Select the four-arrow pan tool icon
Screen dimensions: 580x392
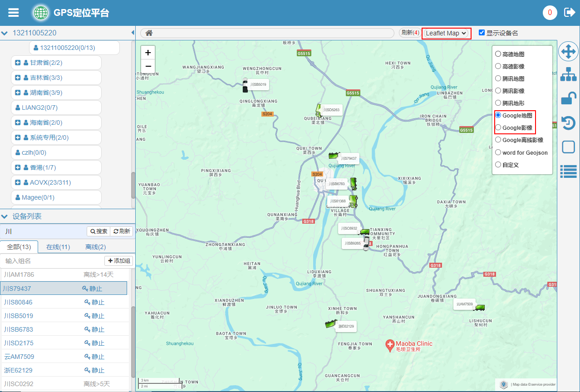pos(568,52)
